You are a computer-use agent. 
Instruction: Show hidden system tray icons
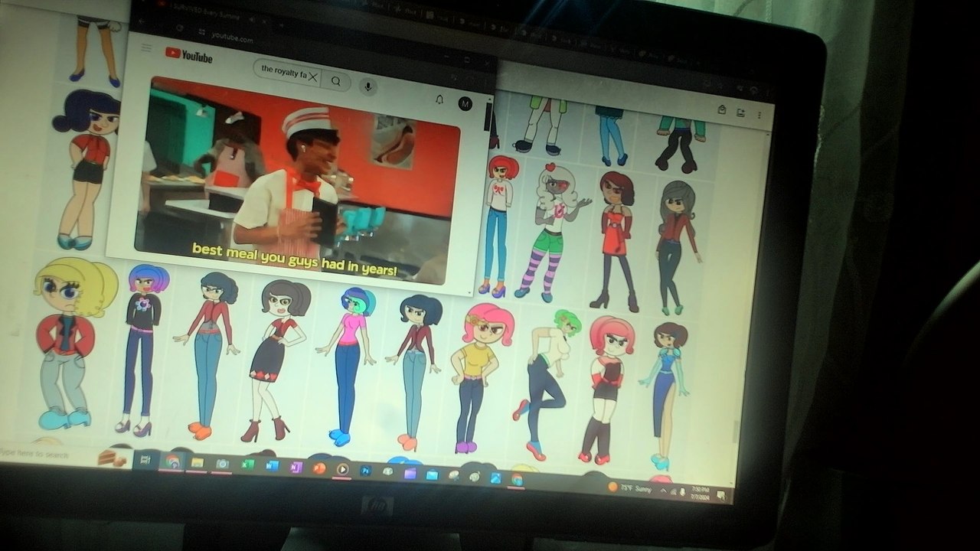click(x=663, y=490)
